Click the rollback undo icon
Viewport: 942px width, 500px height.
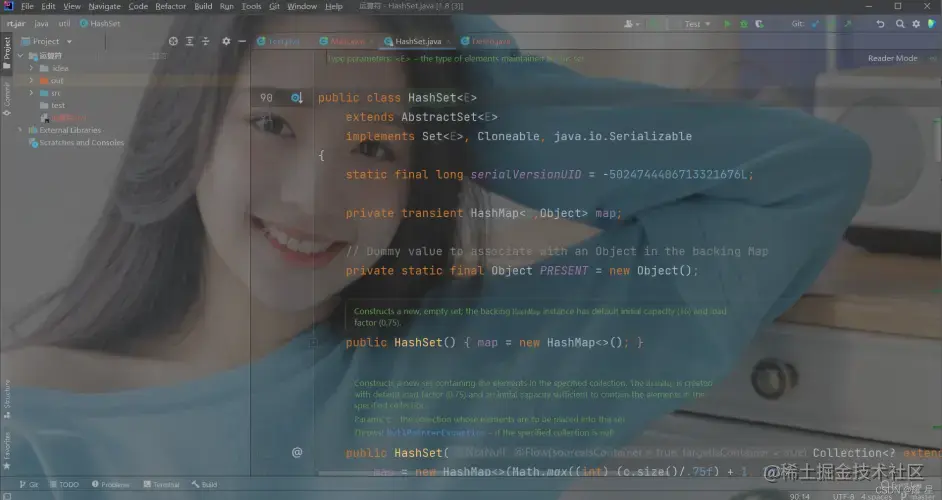tap(880, 24)
